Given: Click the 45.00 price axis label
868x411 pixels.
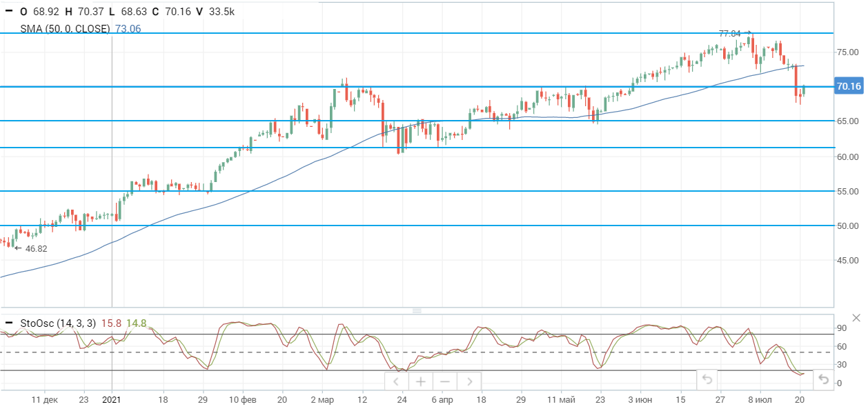Looking at the screenshot, I should [848, 261].
